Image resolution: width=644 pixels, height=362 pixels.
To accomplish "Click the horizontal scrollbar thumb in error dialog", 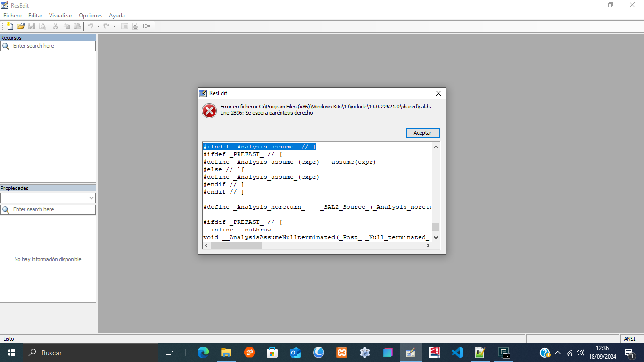I will (236, 245).
